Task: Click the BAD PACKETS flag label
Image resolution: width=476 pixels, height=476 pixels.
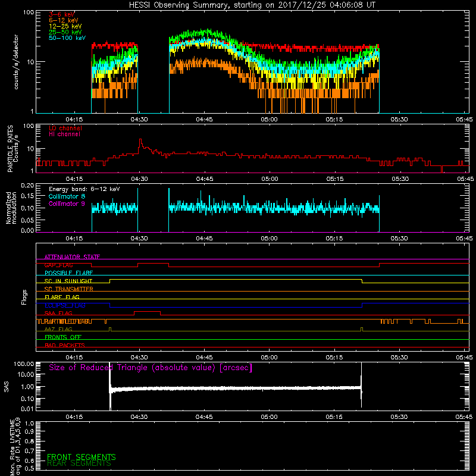Action: pyautogui.click(x=65, y=345)
